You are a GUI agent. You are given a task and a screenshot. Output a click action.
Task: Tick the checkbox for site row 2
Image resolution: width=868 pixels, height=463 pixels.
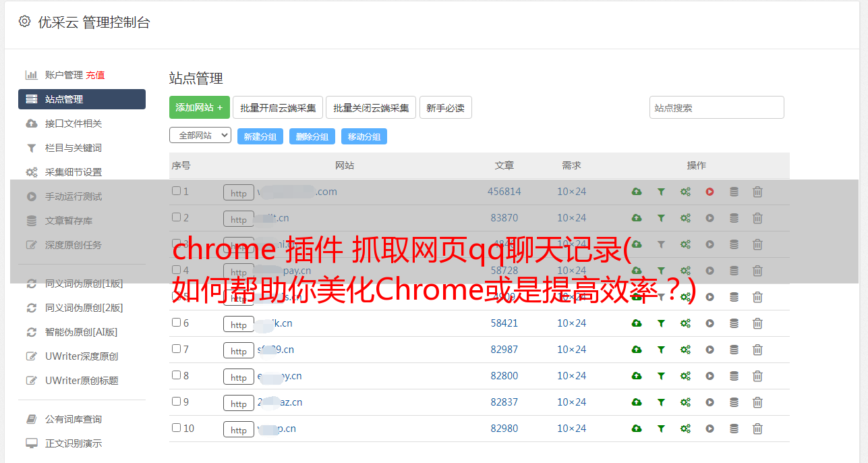(x=176, y=217)
